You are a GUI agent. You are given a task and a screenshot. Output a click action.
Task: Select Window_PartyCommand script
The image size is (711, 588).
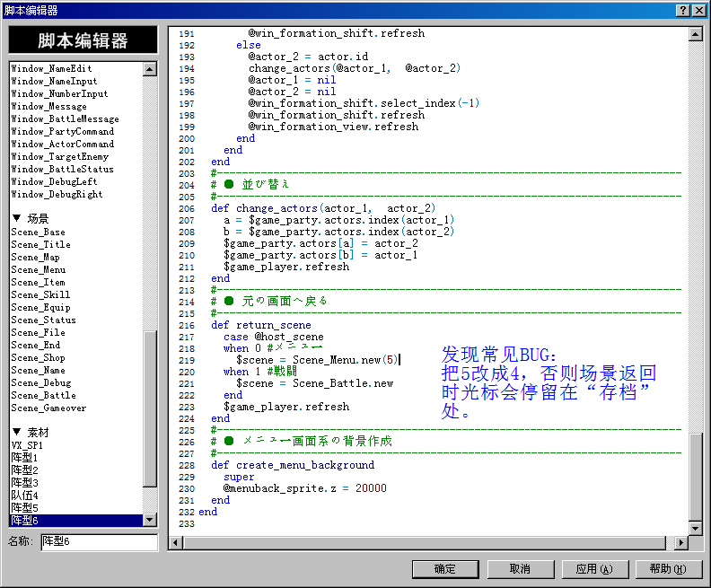click(x=62, y=131)
